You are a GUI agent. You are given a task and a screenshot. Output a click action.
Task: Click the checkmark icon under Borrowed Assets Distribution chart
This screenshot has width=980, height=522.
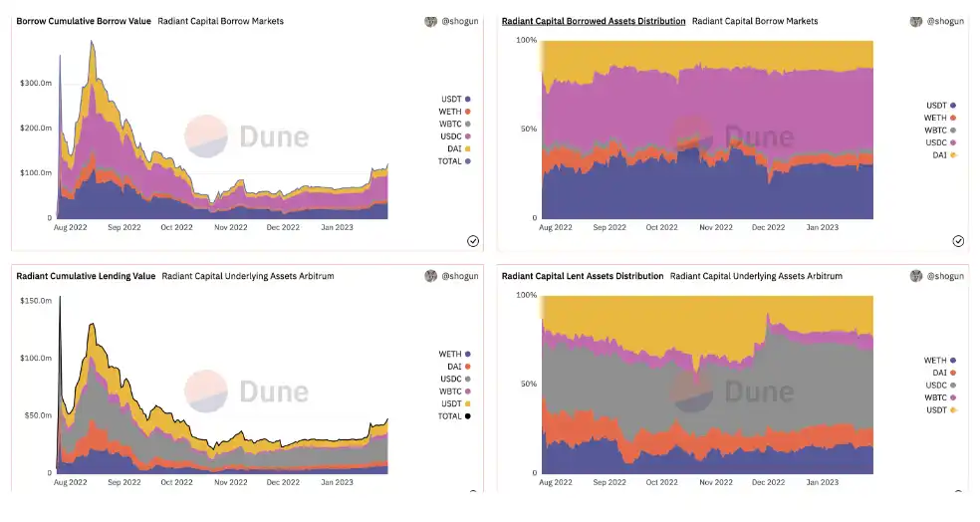click(x=958, y=241)
